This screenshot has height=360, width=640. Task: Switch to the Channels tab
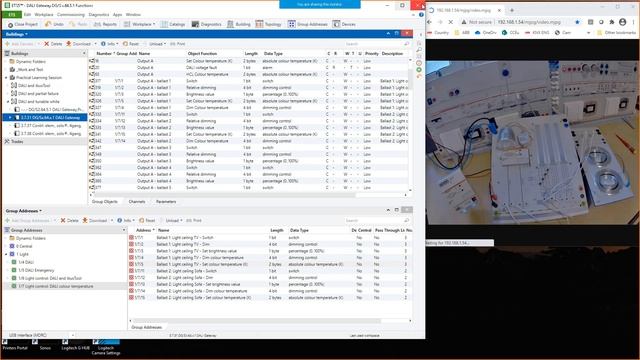tap(137, 202)
